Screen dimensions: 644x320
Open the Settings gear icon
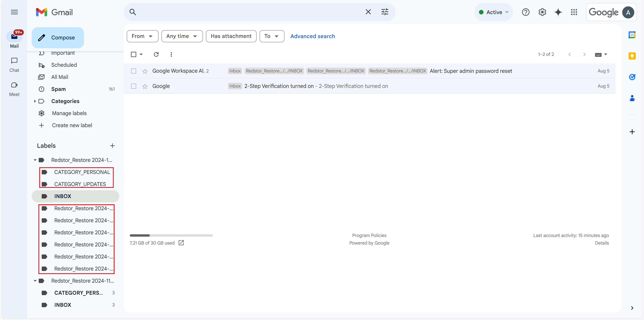(542, 12)
